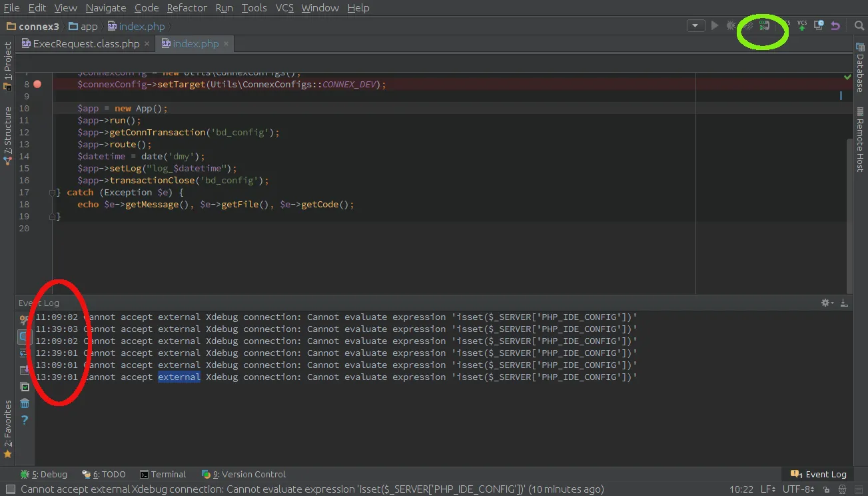Select index.php breadcrumb in navigation bar

(x=136, y=27)
